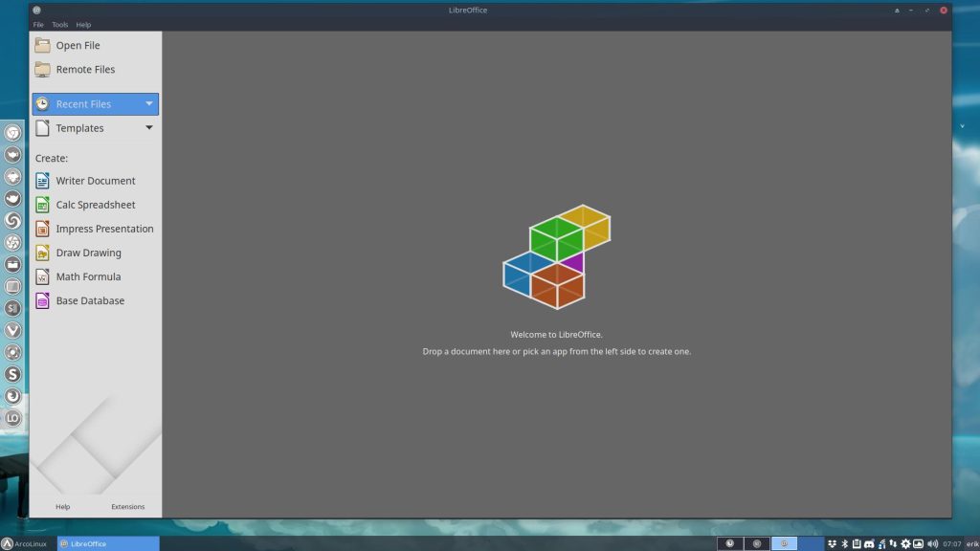The width and height of the screenshot is (980, 551).
Task: Open the File menu
Action: pos(38,24)
